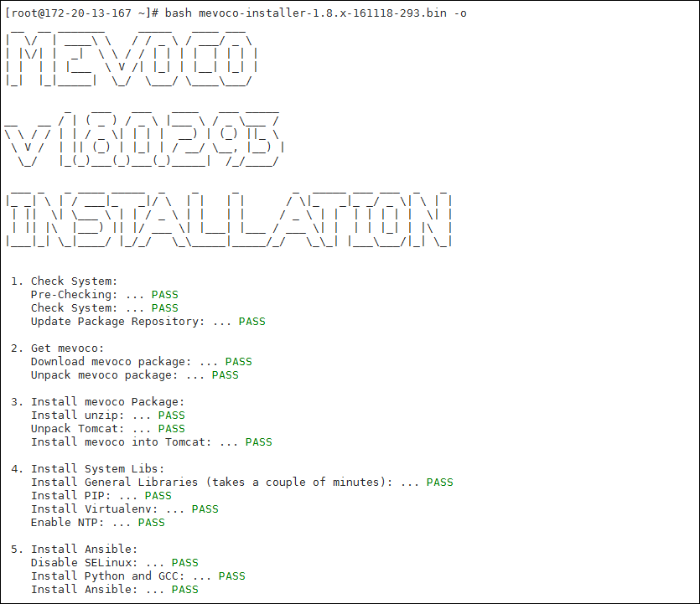This screenshot has width=700, height=604.
Task: Click the heading "5. Install Ansible:"
Action: pyautogui.click(x=75, y=549)
